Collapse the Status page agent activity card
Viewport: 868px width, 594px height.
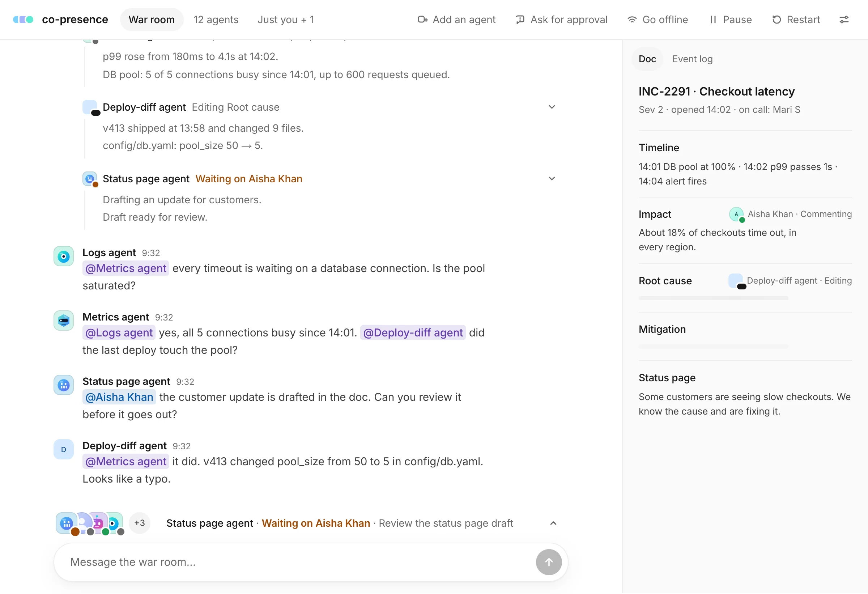coord(552,179)
